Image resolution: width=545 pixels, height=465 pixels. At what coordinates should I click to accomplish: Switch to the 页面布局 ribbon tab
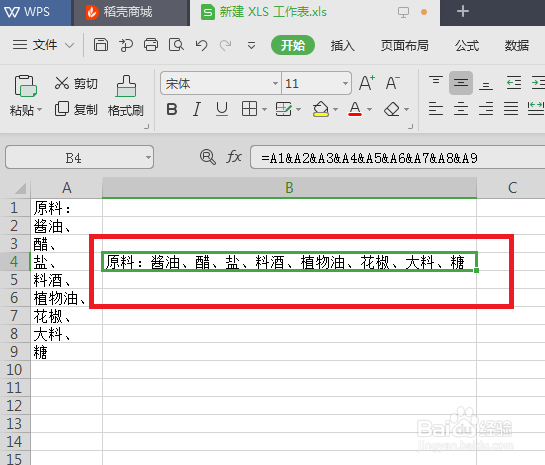click(x=404, y=46)
